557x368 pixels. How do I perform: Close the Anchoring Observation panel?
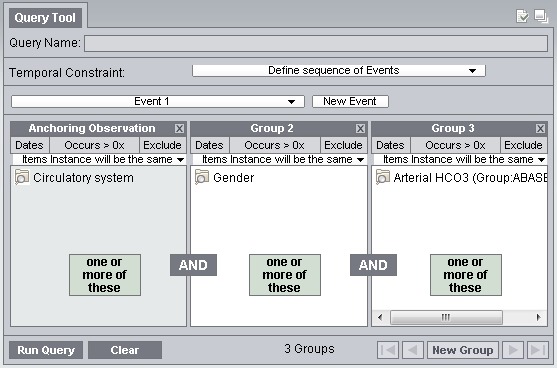point(179,128)
